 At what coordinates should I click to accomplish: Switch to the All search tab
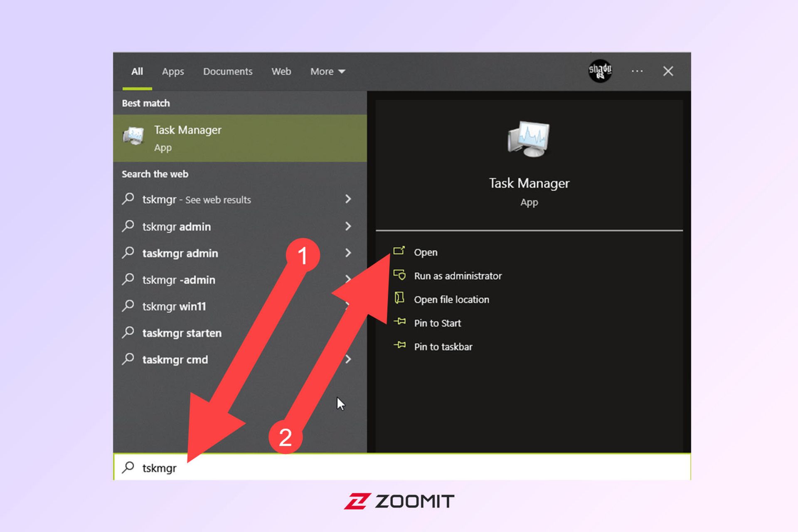click(x=137, y=71)
